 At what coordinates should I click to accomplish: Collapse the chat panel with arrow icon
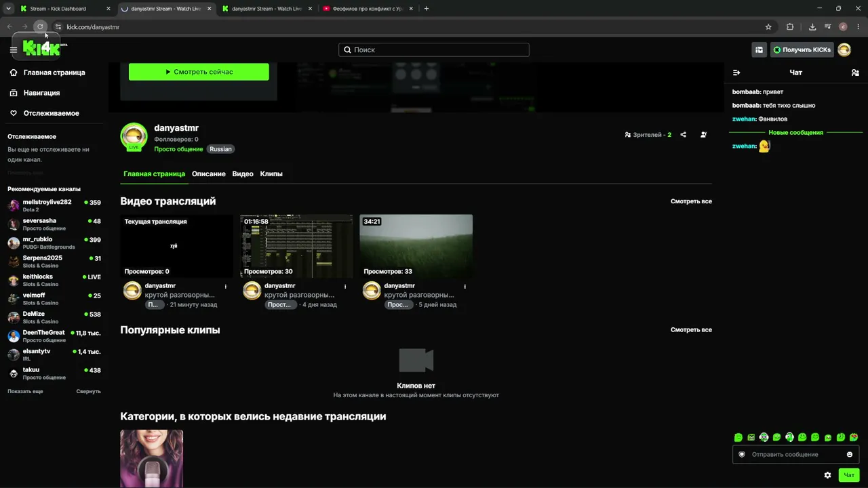pos(736,73)
